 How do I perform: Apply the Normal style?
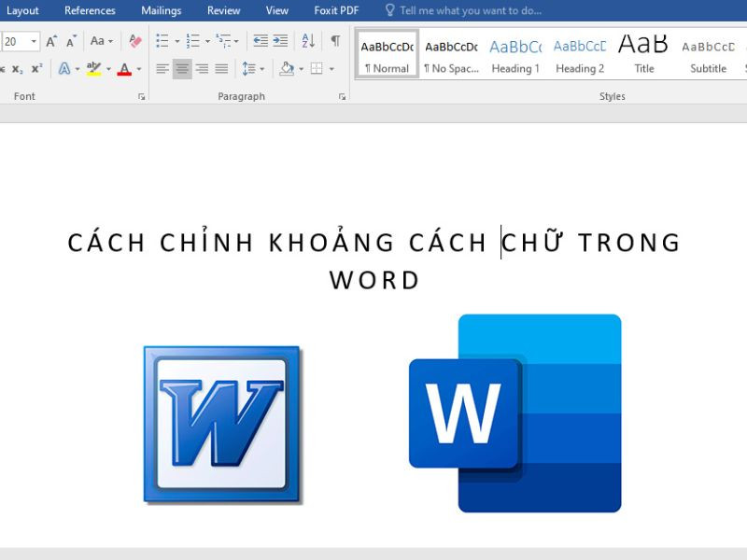coord(388,54)
